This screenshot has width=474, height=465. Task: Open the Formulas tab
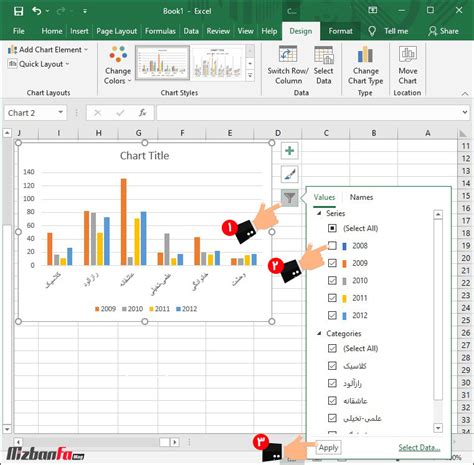pos(160,31)
